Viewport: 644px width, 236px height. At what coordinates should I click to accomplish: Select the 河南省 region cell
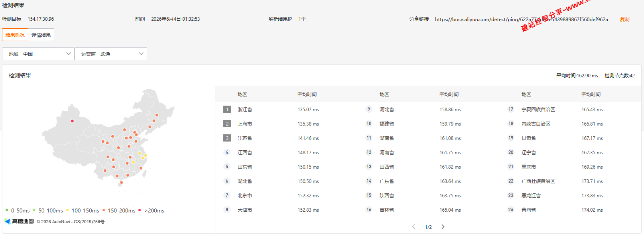(387, 152)
